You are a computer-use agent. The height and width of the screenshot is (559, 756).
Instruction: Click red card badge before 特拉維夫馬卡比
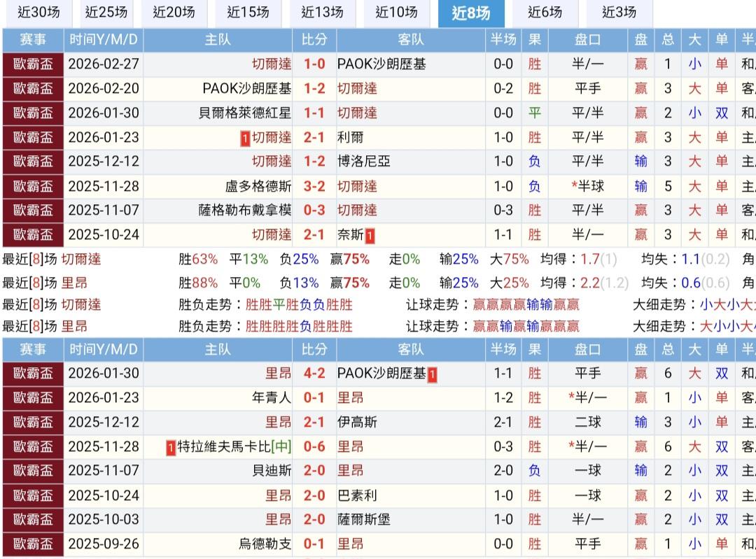(171, 448)
